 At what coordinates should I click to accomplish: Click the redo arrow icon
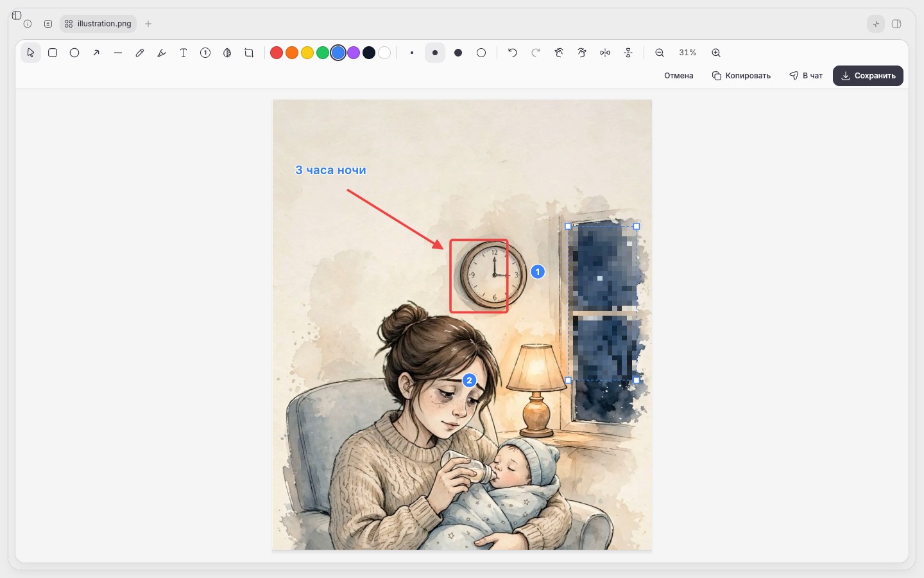[536, 53]
